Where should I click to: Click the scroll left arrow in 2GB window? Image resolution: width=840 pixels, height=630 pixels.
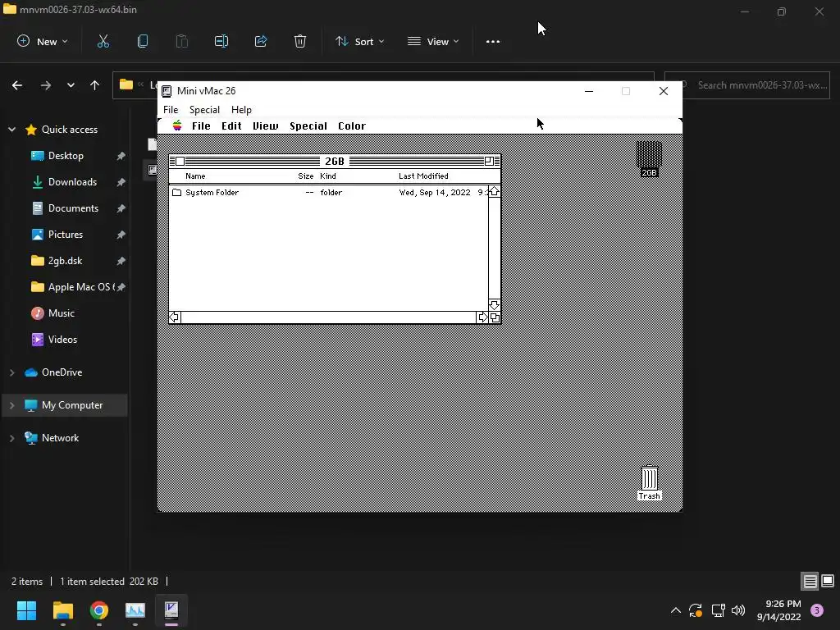[x=175, y=317]
